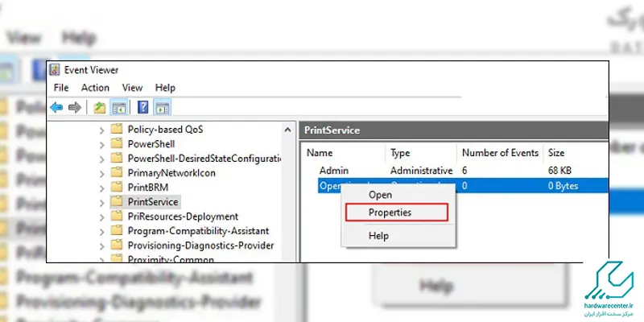Click the Provisioning-Diagnostics-Provider folder icon
This screenshot has height=322, width=644.
117,246
